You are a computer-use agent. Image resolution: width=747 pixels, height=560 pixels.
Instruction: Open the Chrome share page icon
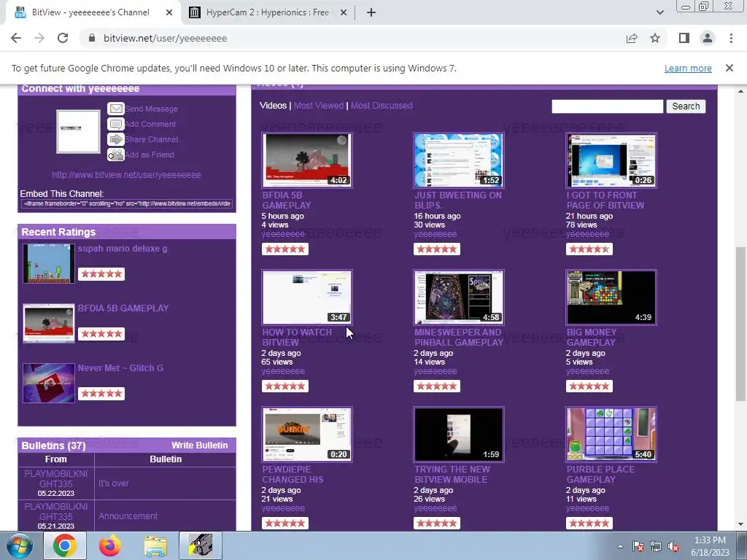click(632, 38)
